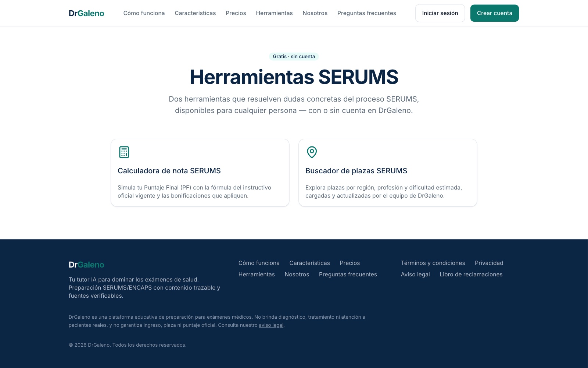Open the Privacidad link in the footer
Viewport: 588px width, 368px height.
[489, 263]
